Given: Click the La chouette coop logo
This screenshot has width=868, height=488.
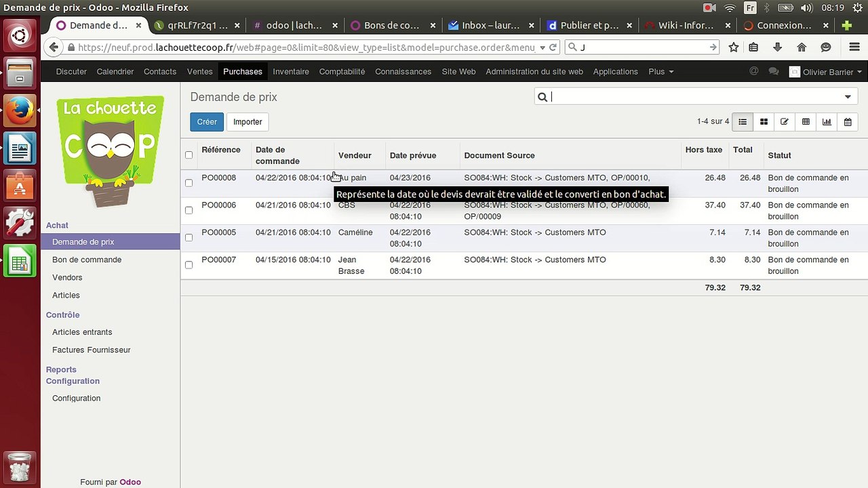Looking at the screenshot, I should point(111,152).
